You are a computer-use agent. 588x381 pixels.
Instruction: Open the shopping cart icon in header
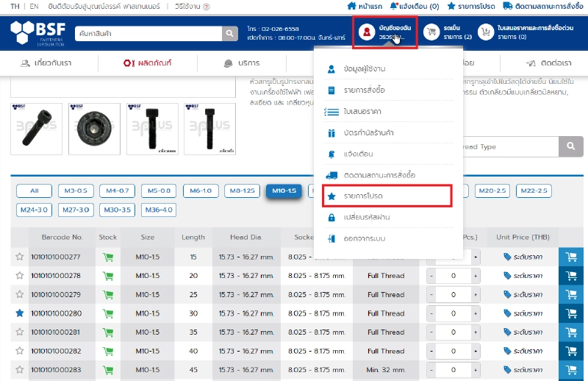coord(431,32)
